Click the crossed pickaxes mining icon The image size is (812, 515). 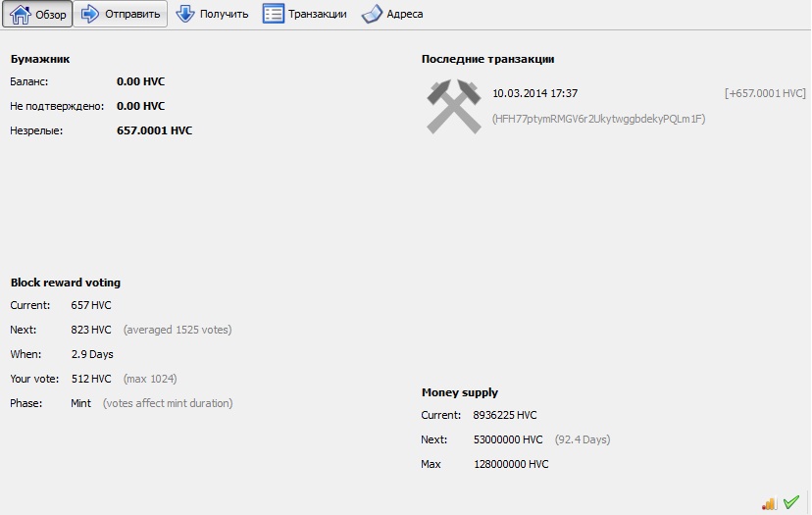click(x=454, y=106)
